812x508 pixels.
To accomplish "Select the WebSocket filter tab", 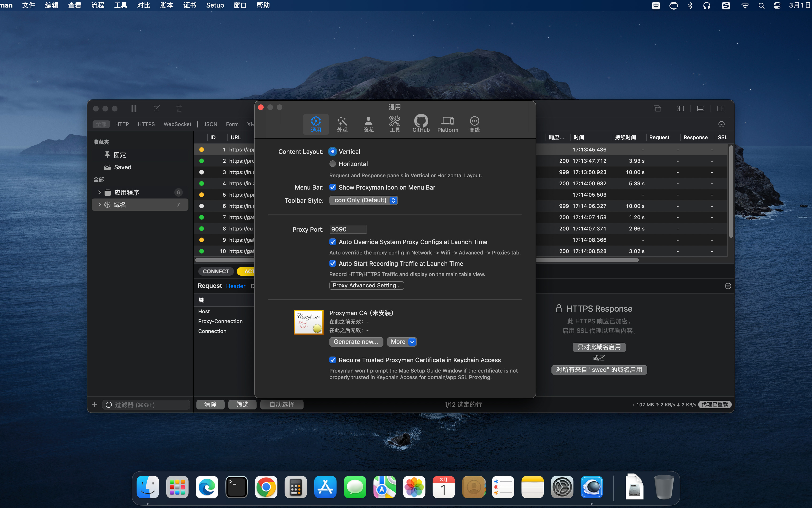I will (177, 124).
